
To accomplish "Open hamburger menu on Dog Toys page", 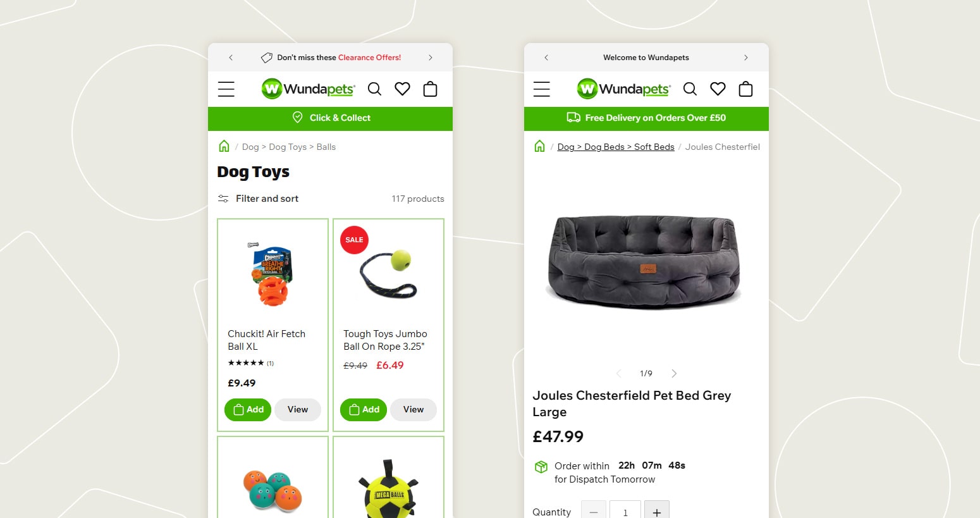I will pyautogui.click(x=226, y=89).
